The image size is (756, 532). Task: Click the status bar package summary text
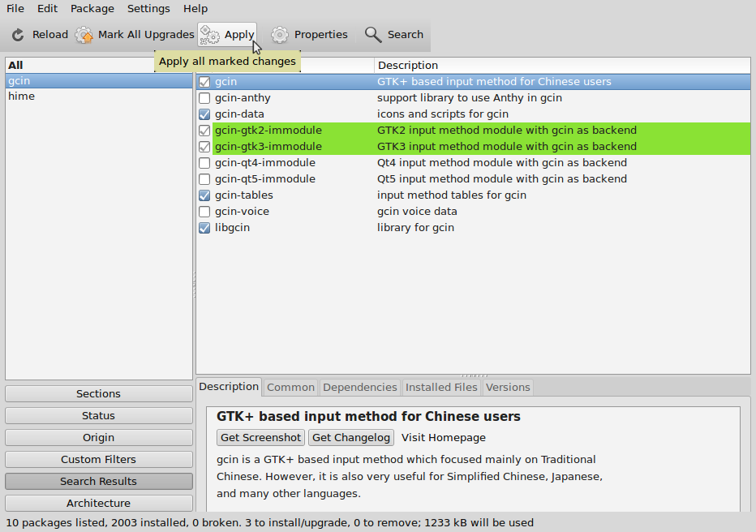(269, 523)
